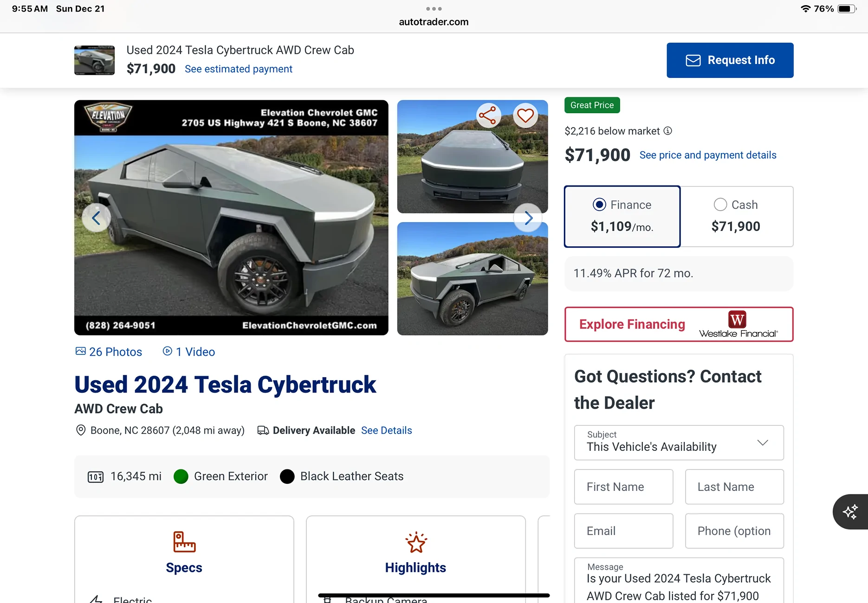Click the Great Price badge
The height and width of the screenshot is (603, 868).
point(592,105)
